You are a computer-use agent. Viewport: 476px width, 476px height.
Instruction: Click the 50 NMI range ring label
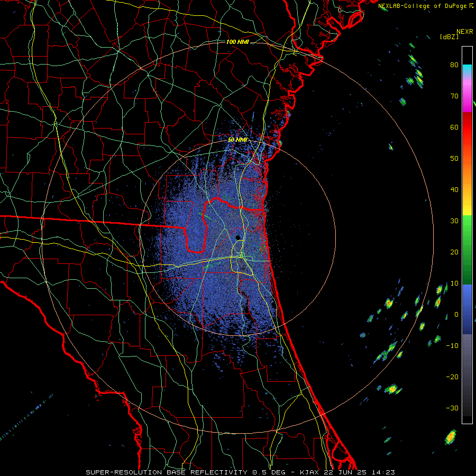[237, 140]
